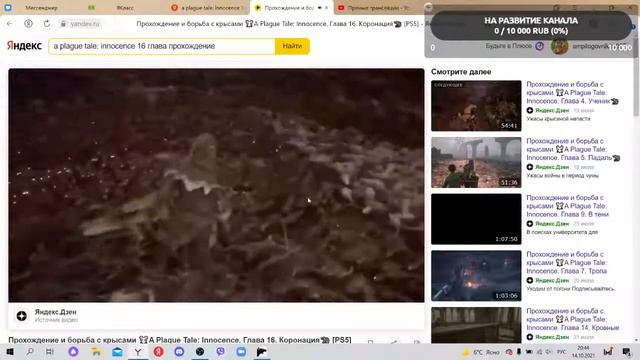Click Яндекс.Дзен link under Глава 7
This screenshot has width=640, height=360.
(552, 280)
